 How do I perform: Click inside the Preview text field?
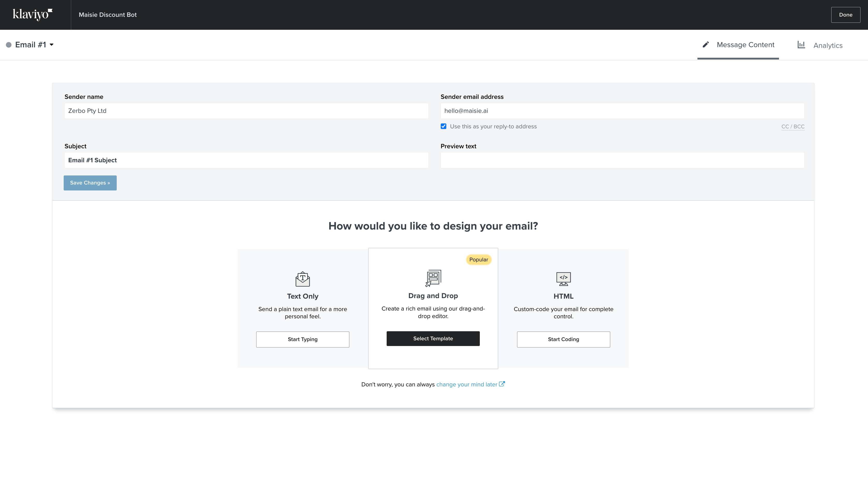pyautogui.click(x=622, y=160)
